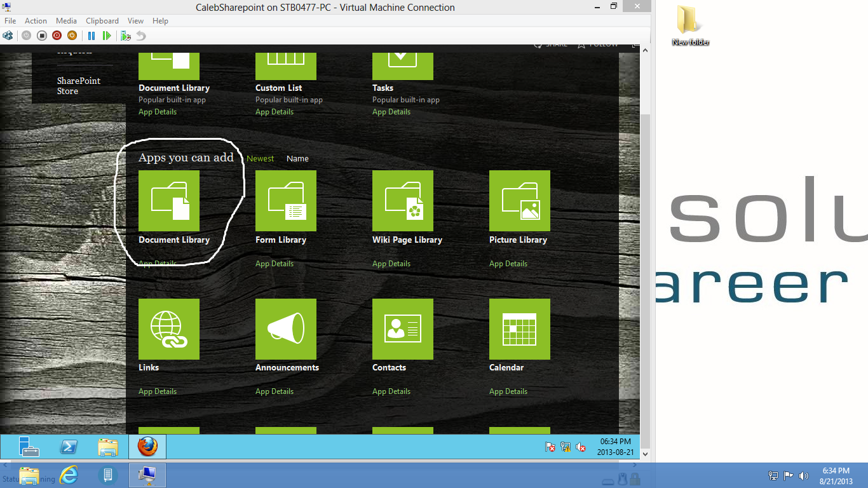Viewport: 868px width, 488px height.
Task: Open the SharePoint Store link
Action: [79, 86]
